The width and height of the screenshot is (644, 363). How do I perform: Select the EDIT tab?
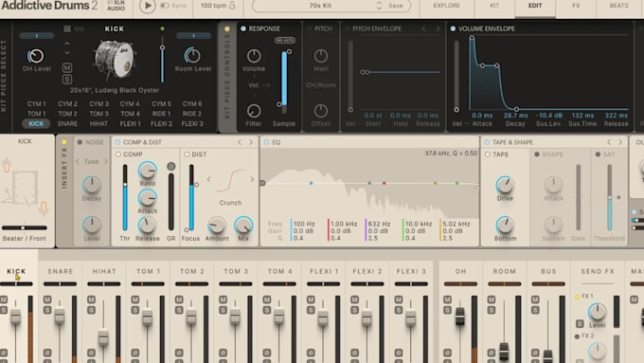coord(535,6)
